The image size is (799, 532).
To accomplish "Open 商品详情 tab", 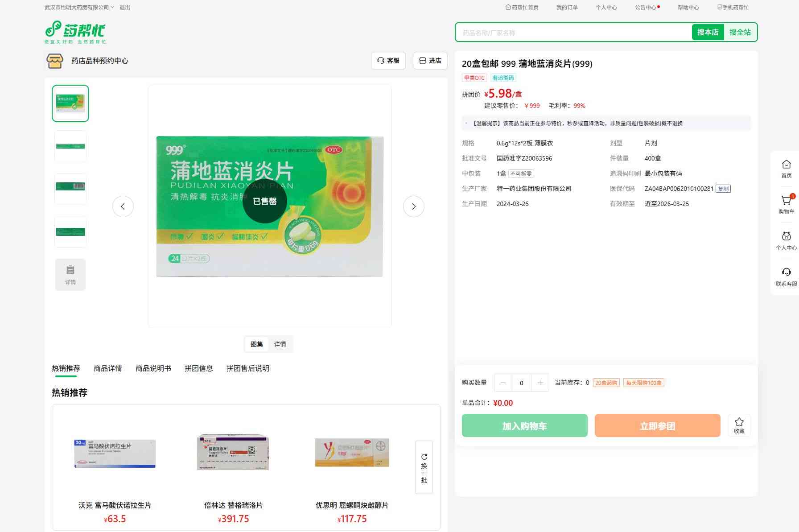I will click(x=108, y=368).
